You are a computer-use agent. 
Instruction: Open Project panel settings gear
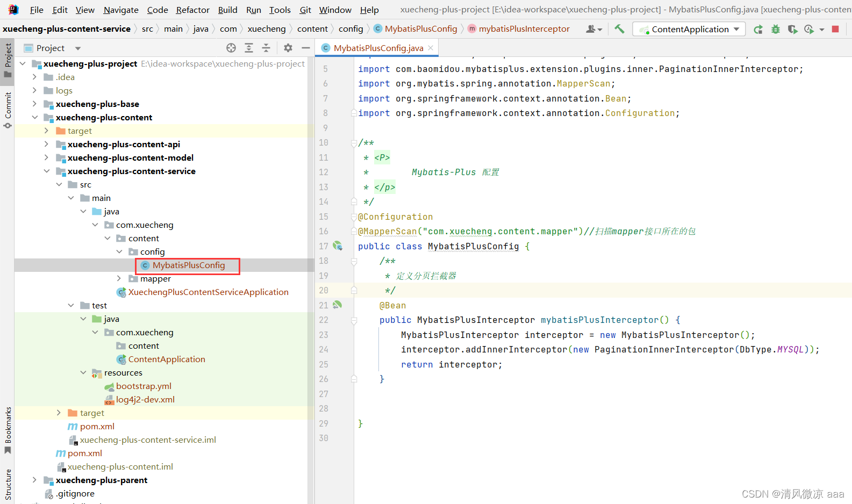(x=288, y=48)
